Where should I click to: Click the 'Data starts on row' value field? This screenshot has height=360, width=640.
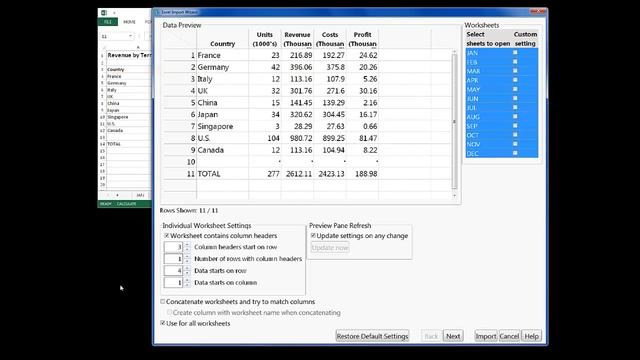coord(173,271)
